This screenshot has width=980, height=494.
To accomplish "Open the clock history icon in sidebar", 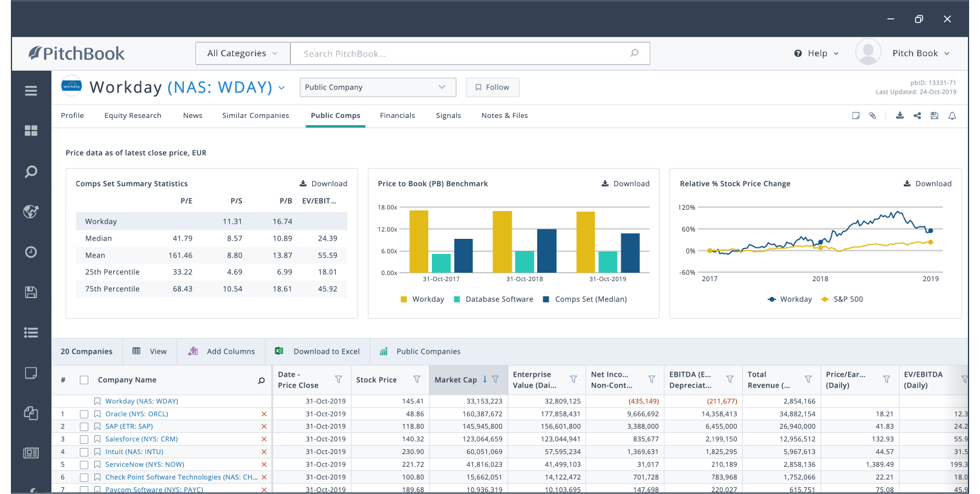I will pos(31,252).
